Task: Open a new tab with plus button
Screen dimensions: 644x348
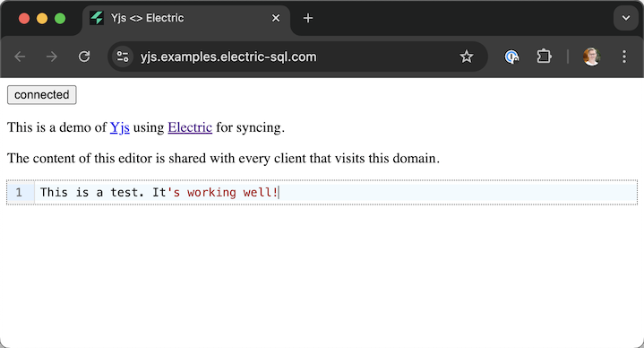Action: click(x=308, y=18)
